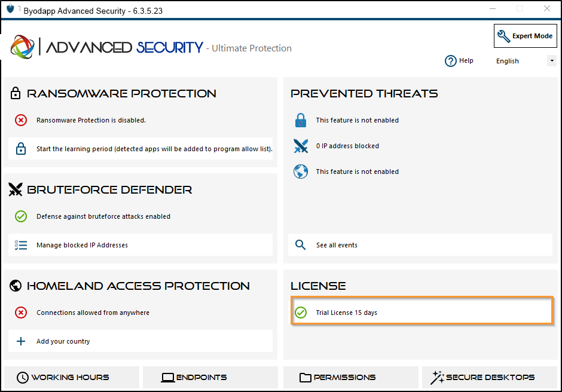Click '0 IP address blocked' text

(347, 146)
